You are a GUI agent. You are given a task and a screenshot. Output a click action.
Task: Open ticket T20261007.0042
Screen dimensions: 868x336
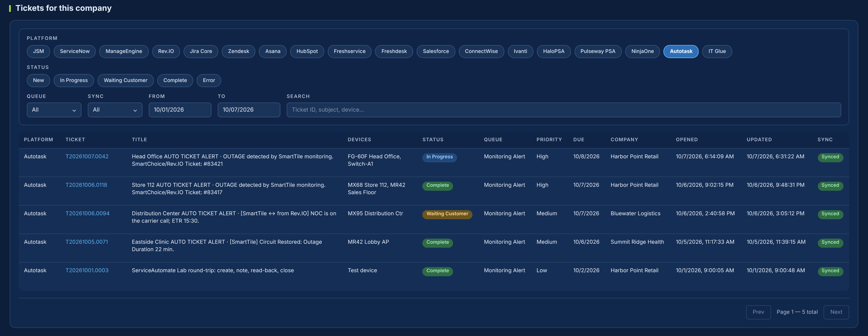click(x=87, y=156)
